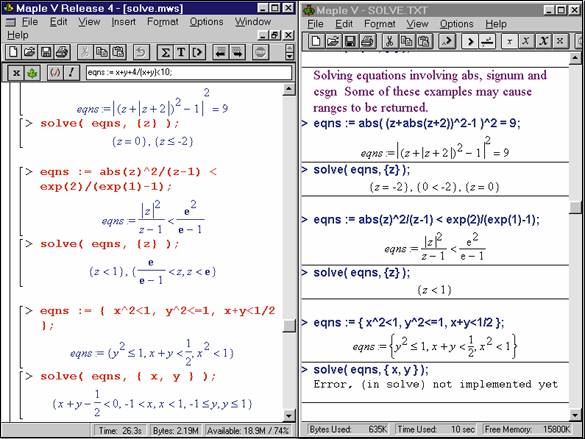Screen dimensions: 585x439
Task: Click Cut scissors icon in Release 4 toolbar
Action: pos(85,52)
